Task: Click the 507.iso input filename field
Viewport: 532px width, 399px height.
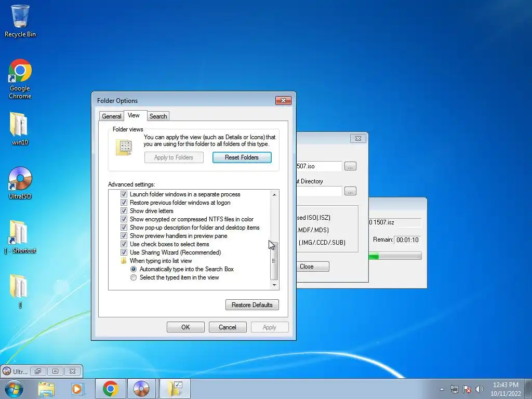Action: coord(319,166)
